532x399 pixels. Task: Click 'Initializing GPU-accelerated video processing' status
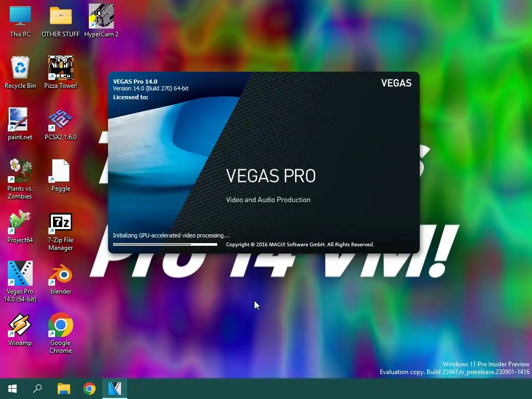[x=171, y=235]
